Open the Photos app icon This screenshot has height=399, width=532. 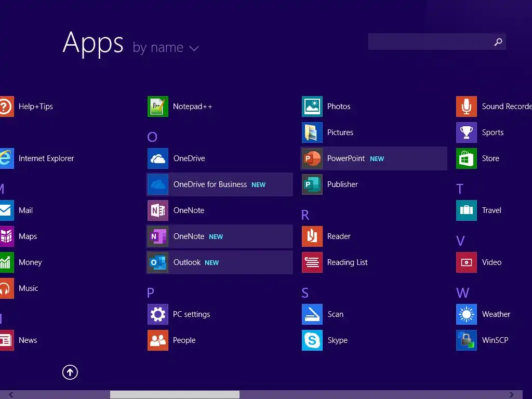click(312, 107)
